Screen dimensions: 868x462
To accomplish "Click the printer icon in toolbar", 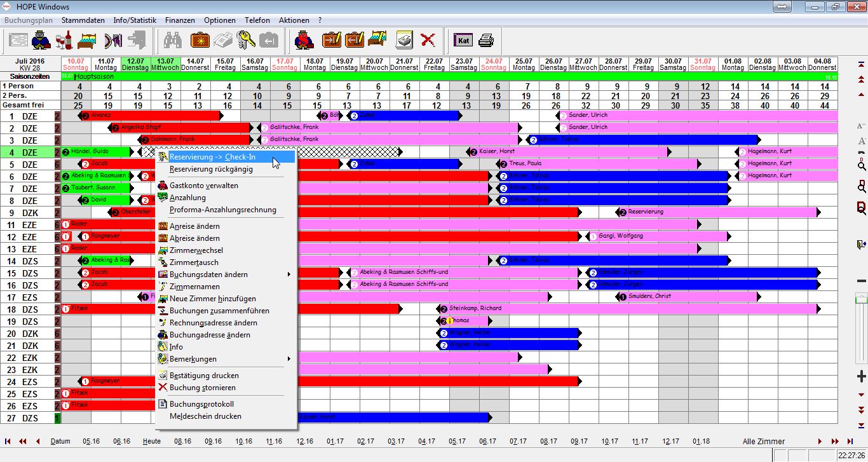I will pos(486,40).
